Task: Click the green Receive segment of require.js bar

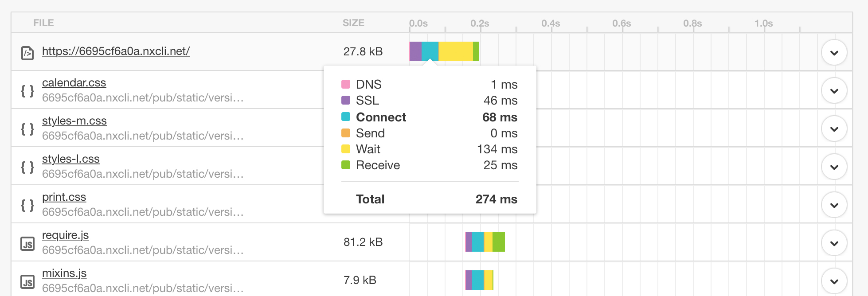Action: pos(499,242)
